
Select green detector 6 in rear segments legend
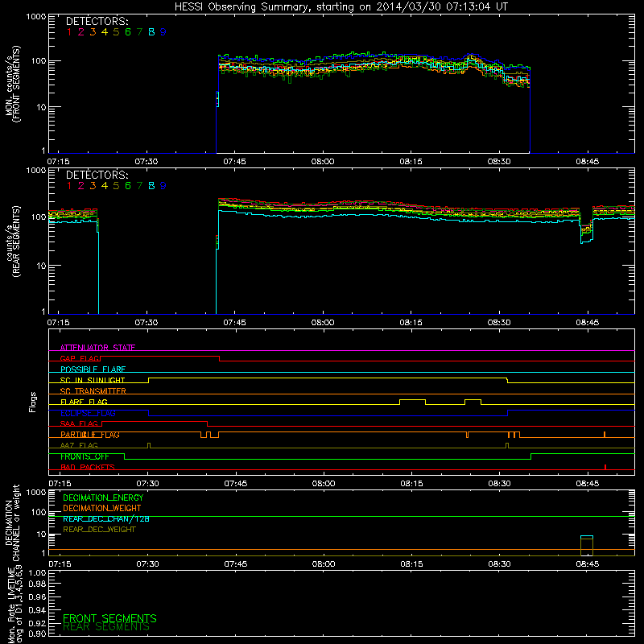click(x=128, y=186)
